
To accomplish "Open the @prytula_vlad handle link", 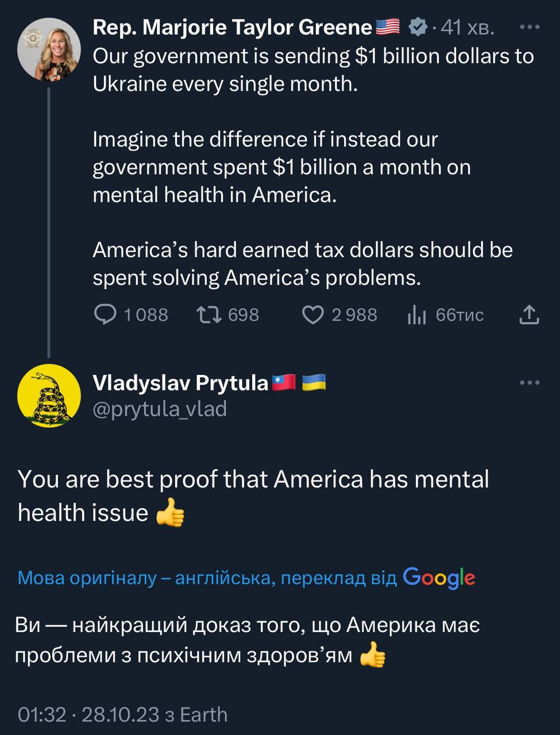I will 160,409.
